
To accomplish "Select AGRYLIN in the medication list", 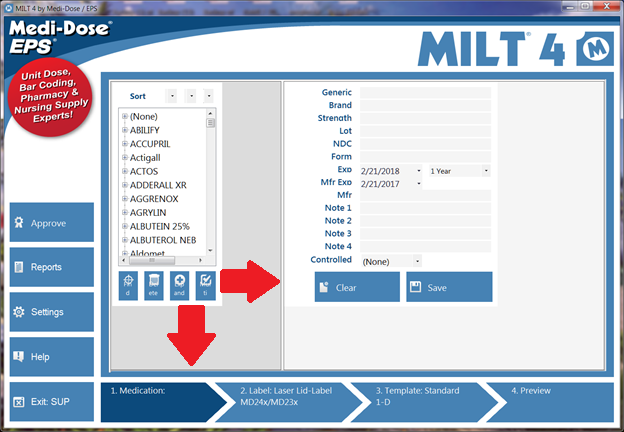I will click(148, 212).
